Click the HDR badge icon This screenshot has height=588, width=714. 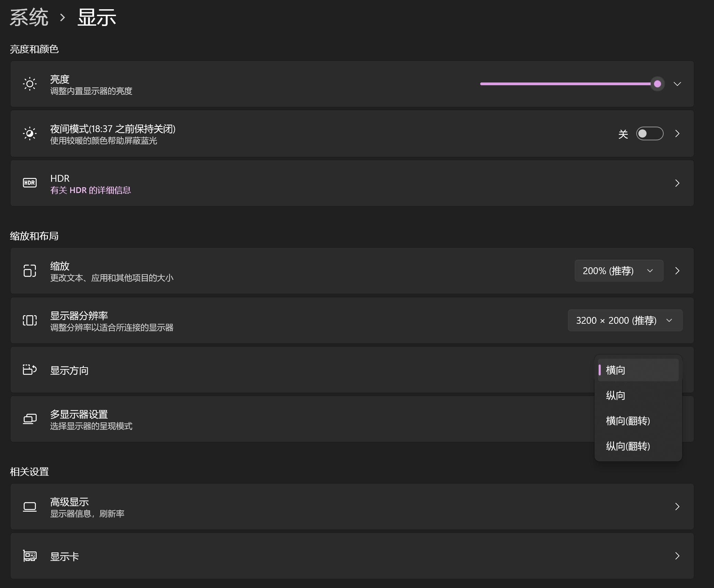click(x=30, y=183)
